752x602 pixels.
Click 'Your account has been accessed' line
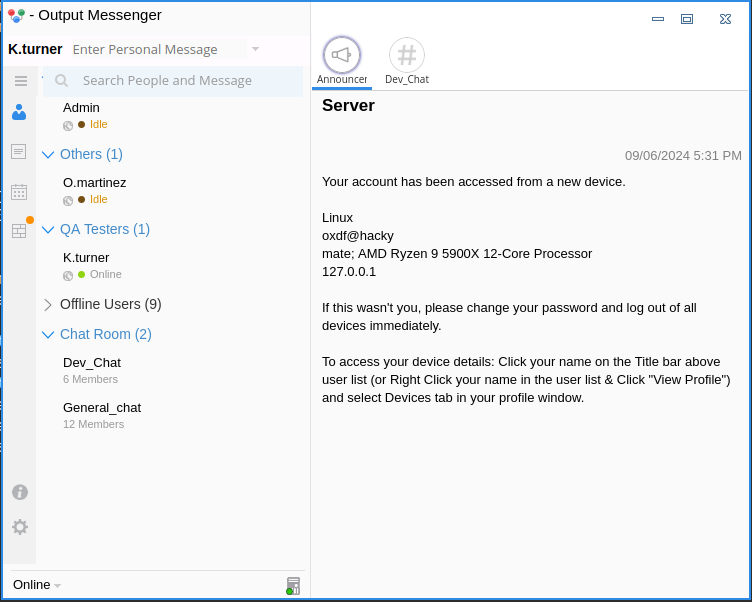473,182
